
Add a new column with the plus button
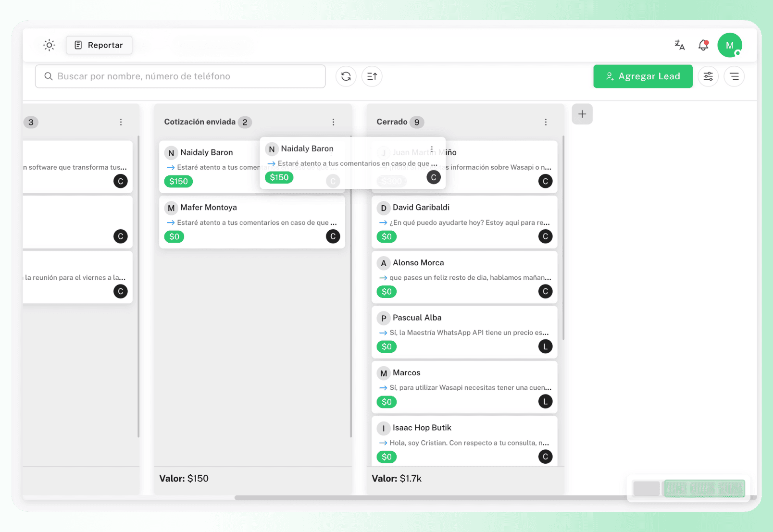pyautogui.click(x=582, y=114)
